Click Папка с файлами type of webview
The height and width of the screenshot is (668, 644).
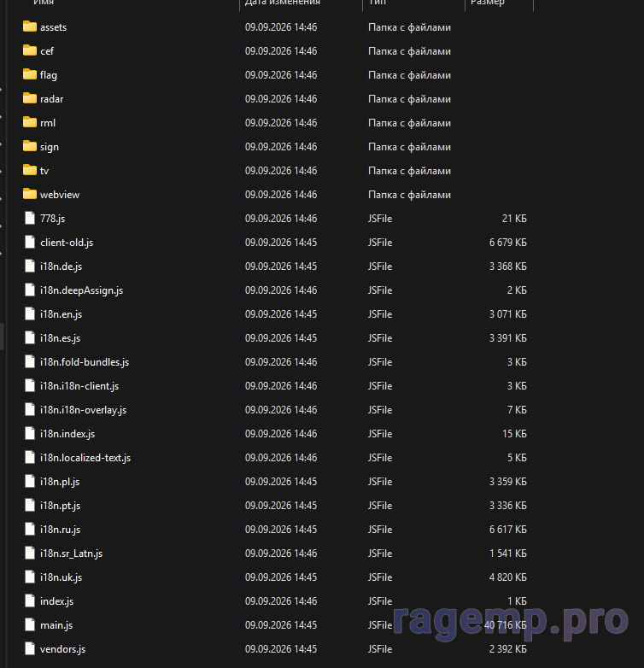(409, 195)
